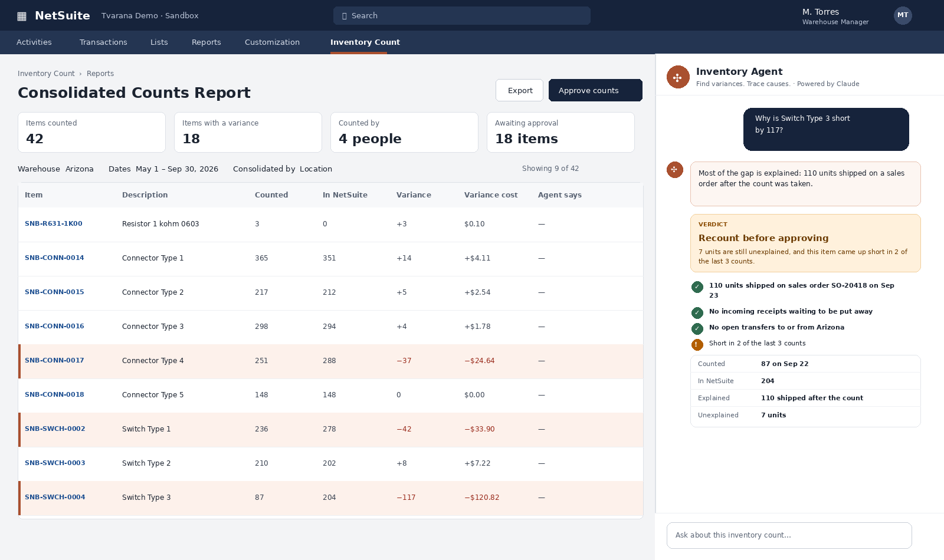This screenshot has height=560, width=944.
Task: Click the Consolidated by Location value
Action: point(316,169)
